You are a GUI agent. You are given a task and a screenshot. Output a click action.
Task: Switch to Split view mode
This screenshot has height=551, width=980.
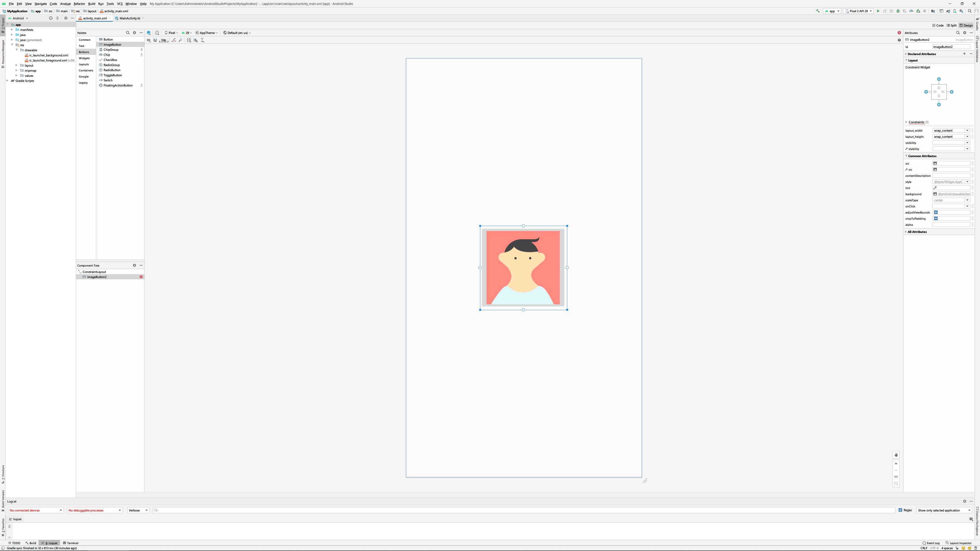pos(951,26)
